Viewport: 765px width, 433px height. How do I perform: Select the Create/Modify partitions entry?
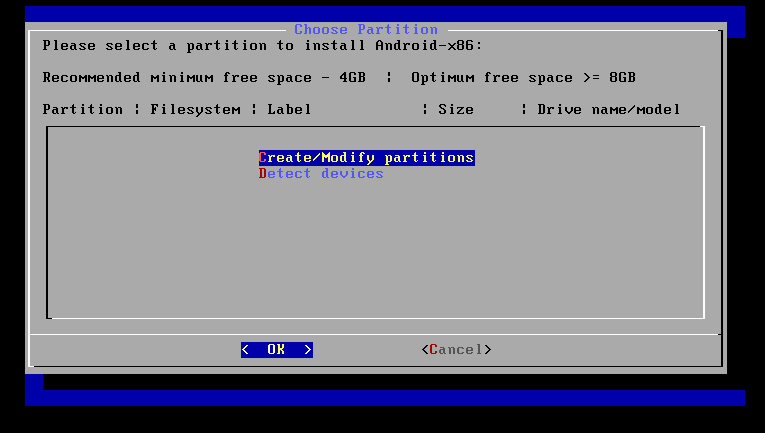point(366,157)
